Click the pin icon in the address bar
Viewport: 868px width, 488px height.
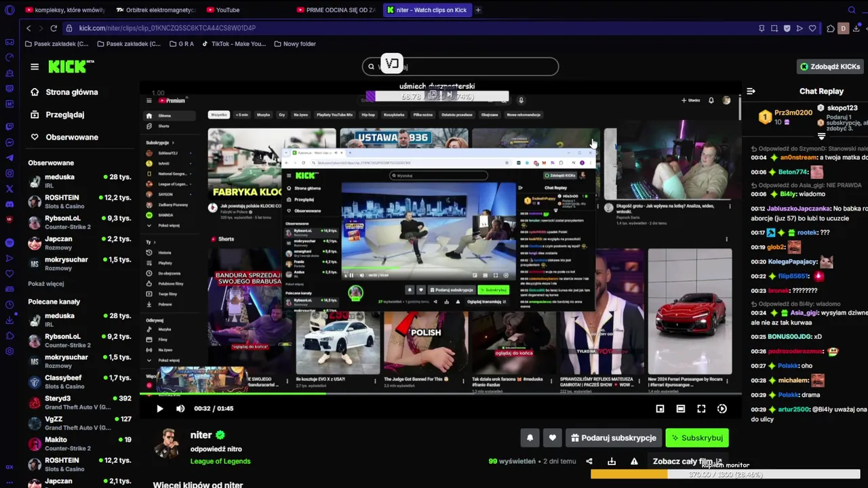coord(762,28)
